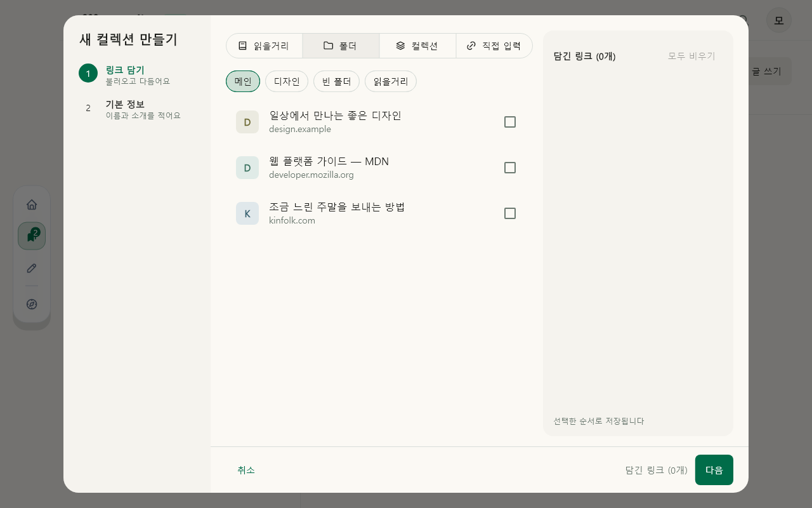Click 모두 비우기 to clear links

click(691, 56)
